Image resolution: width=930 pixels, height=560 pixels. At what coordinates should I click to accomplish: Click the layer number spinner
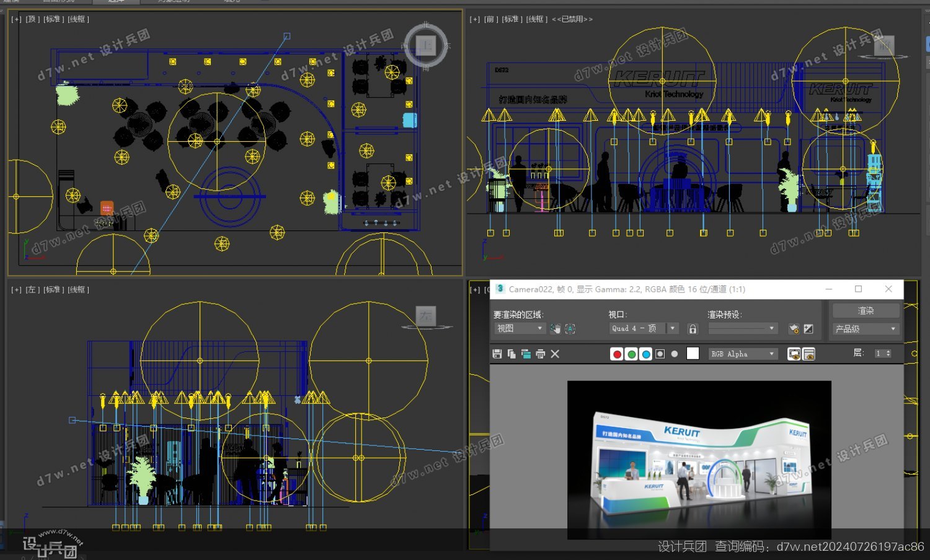(x=883, y=353)
